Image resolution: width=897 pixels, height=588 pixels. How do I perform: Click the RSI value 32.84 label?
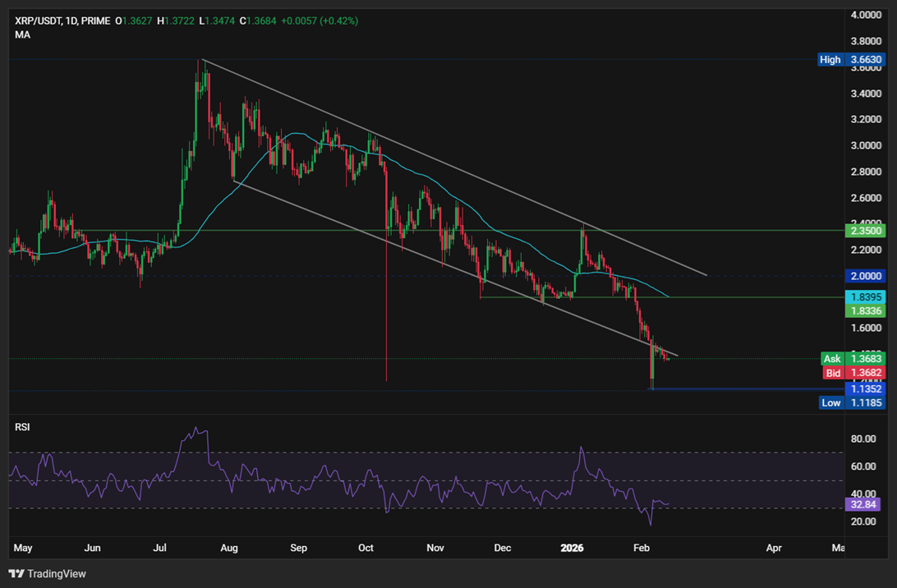click(862, 504)
